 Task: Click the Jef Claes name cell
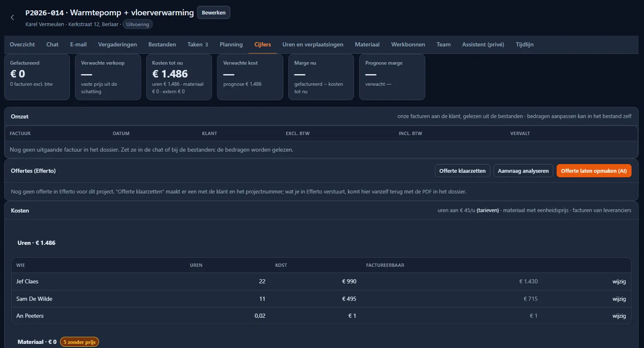point(27,282)
